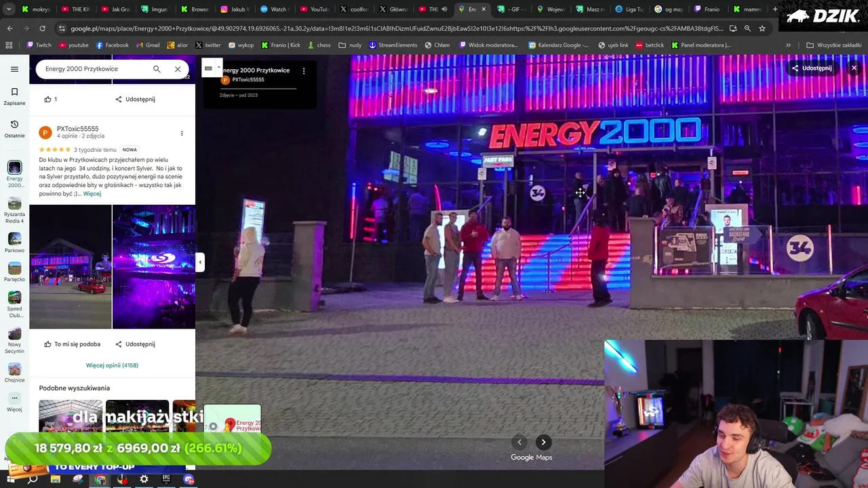Open Facebook bookmark
This screenshot has height=488, width=868.
pos(113,45)
